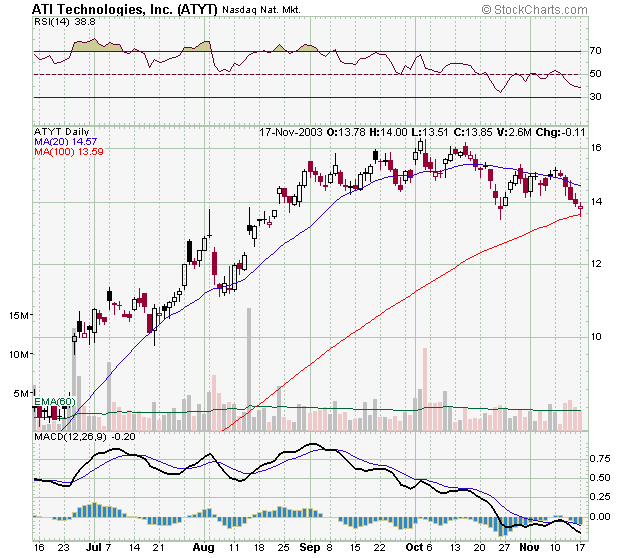Click the MACD 0.25 axis label

coord(600,497)
